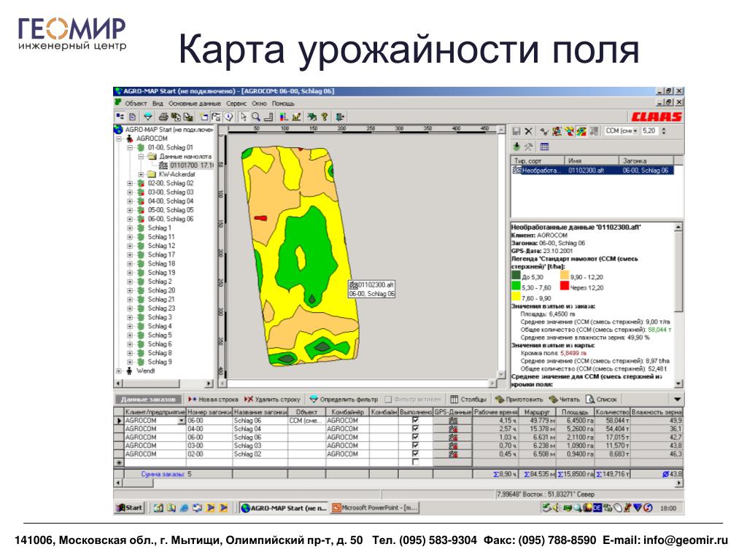The height and width of the screenshot is (560, 747).
Task: Open the colored bar legend icon
Action: [284, 117]
